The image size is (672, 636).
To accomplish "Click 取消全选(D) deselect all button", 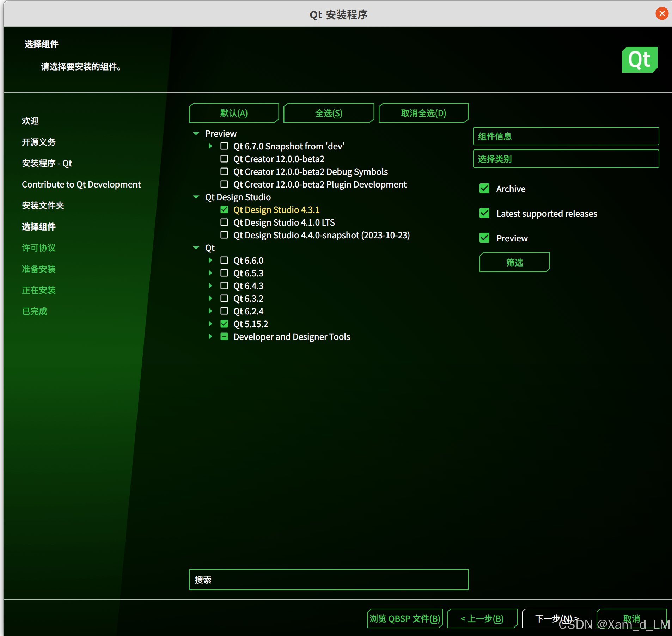I will [x=423, y=113].
